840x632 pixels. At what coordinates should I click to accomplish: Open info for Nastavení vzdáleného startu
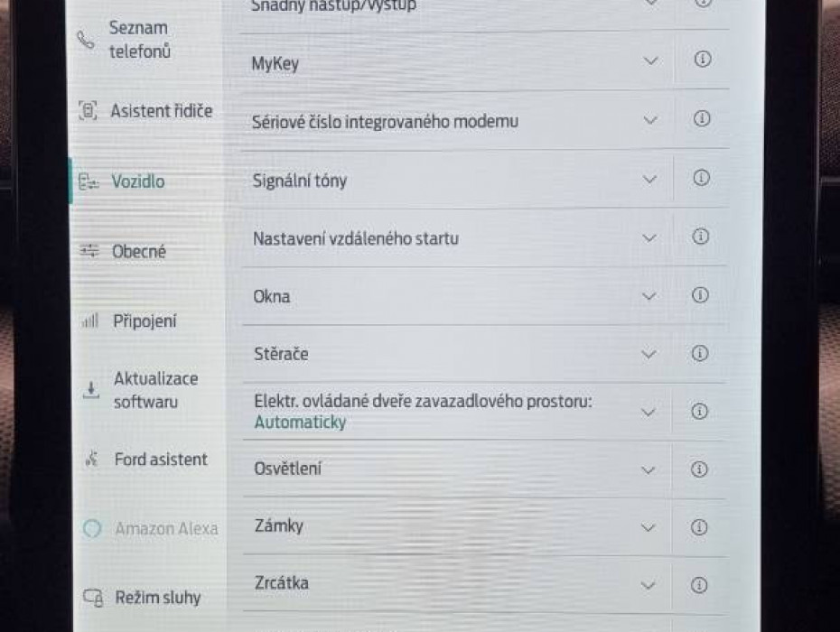point(700,237)
